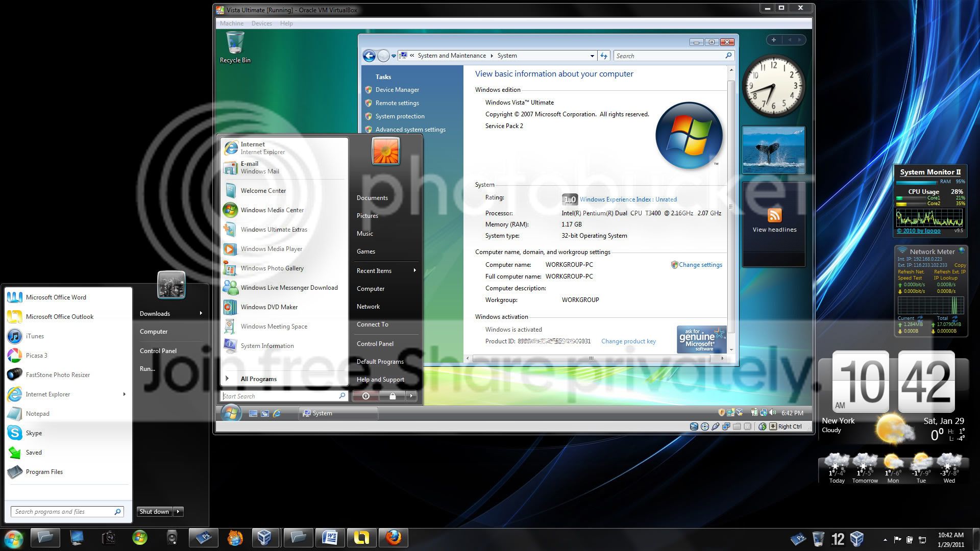The width and height of the screenshot is (980, 551).
Task: Click the © 2010 by Igogo link
Action: click(x=919, y=231)
